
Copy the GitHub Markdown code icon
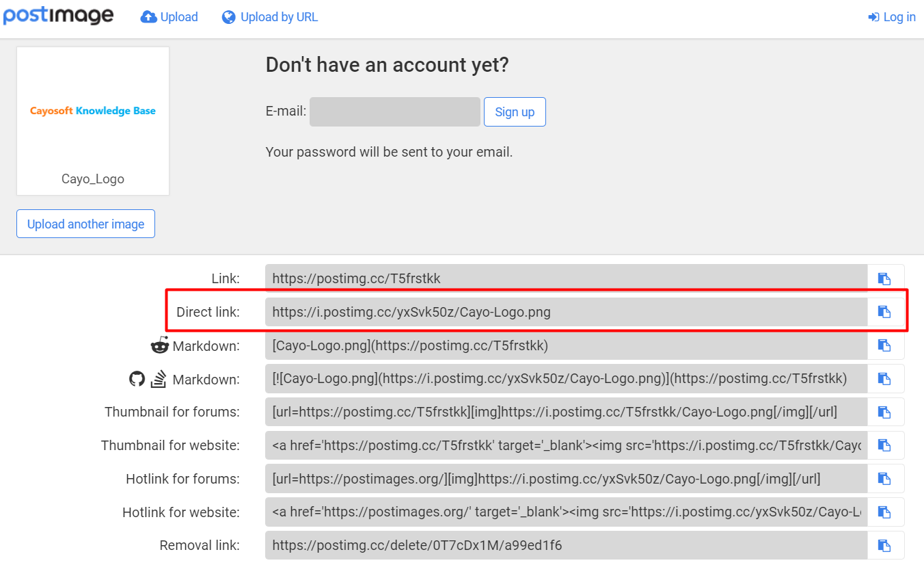[x=886, y=378]
